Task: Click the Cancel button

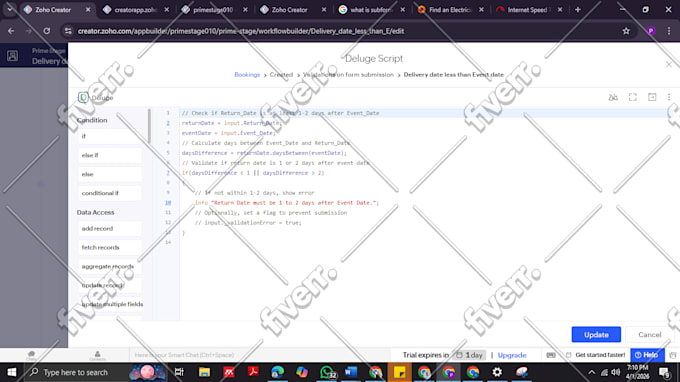Action: pyautogui.click(x=649, y=334)
